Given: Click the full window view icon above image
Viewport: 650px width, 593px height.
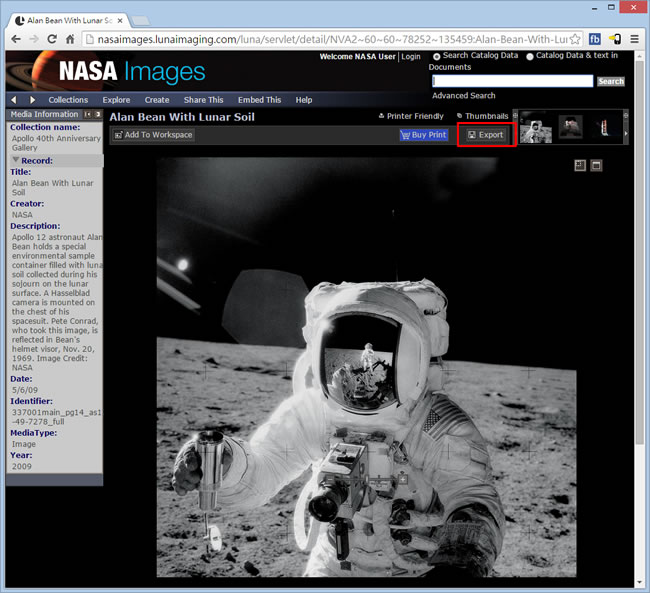Looking at the screenshot, I should (x=596, y=165).
